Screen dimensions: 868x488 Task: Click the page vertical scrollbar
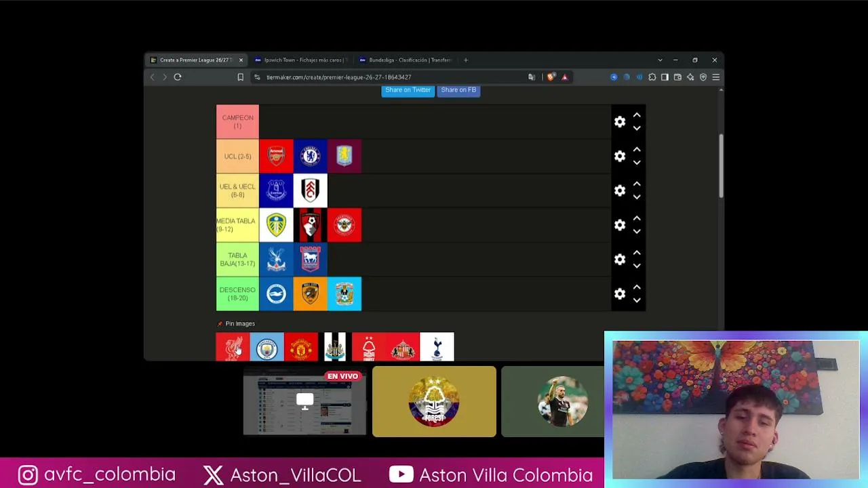[721, 166]
